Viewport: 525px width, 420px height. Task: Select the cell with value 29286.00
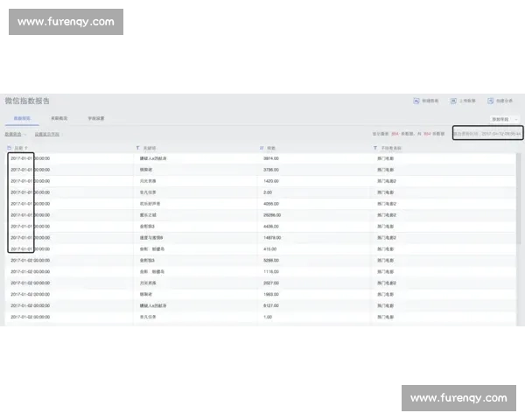click(272, 214)
